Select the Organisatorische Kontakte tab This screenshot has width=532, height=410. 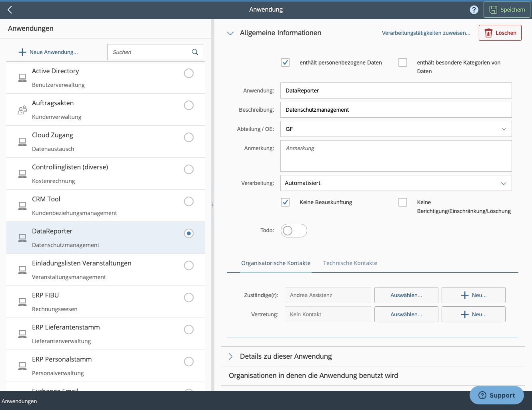(276, 263)
